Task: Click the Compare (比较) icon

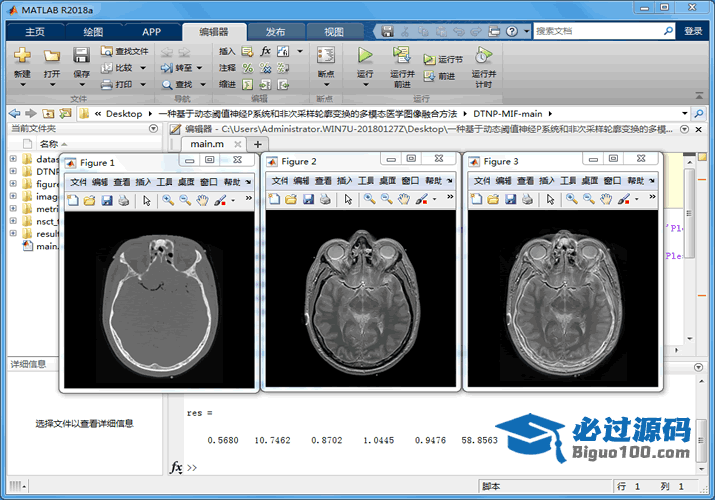Action: click(x=106, y=68)
